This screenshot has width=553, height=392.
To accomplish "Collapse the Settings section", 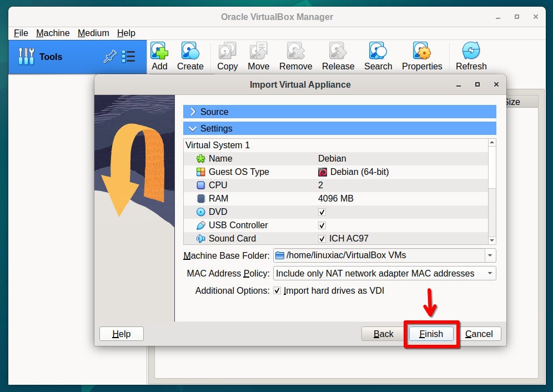I will pyautogui.click(x=340, y=128).
